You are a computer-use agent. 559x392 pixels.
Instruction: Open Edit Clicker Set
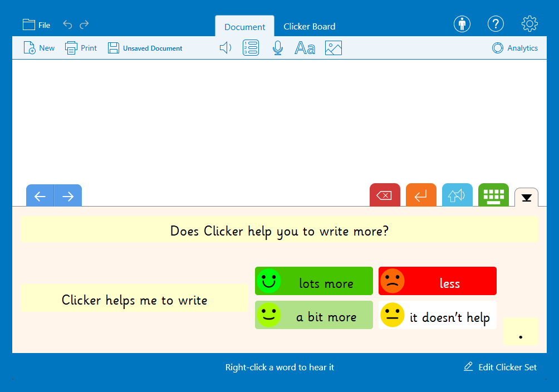pyautogui.click(x=500, y=367)
